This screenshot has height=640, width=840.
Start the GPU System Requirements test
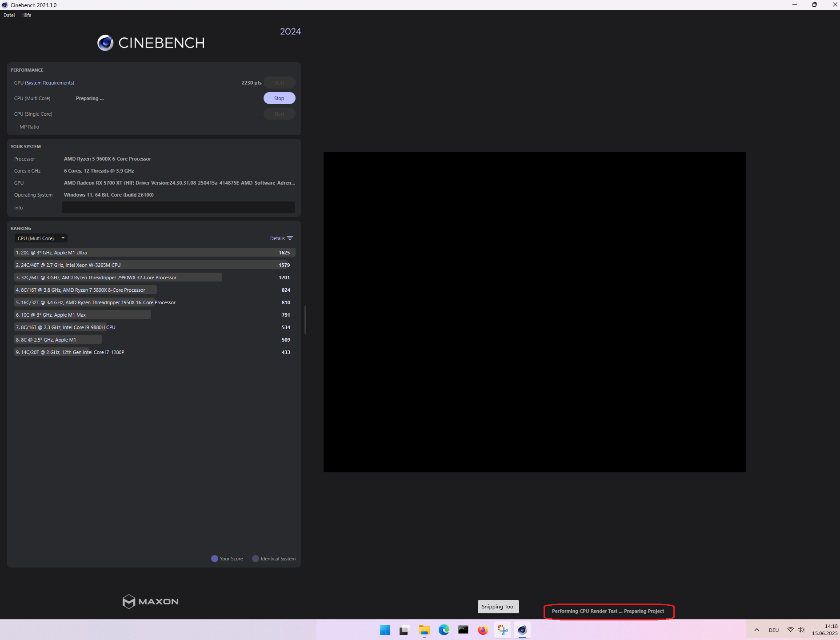point(279,83)
